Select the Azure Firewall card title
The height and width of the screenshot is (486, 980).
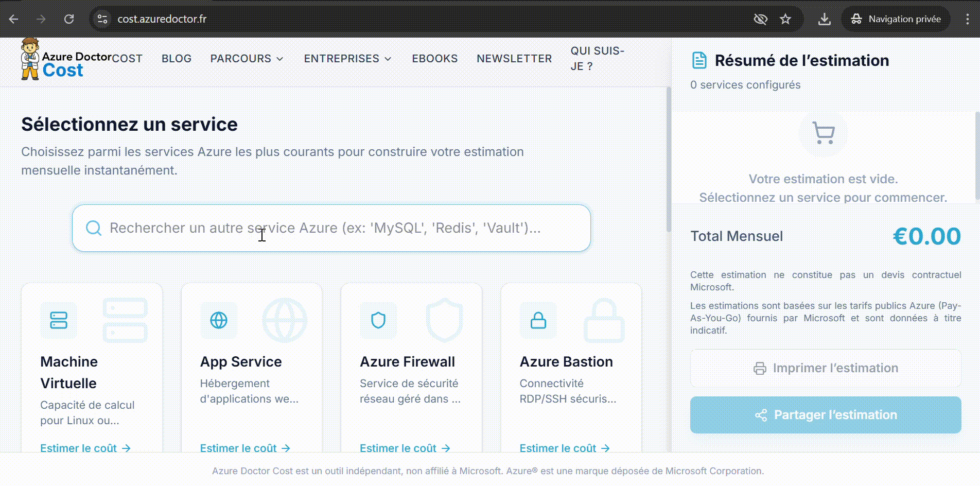(x=408, y=361)
